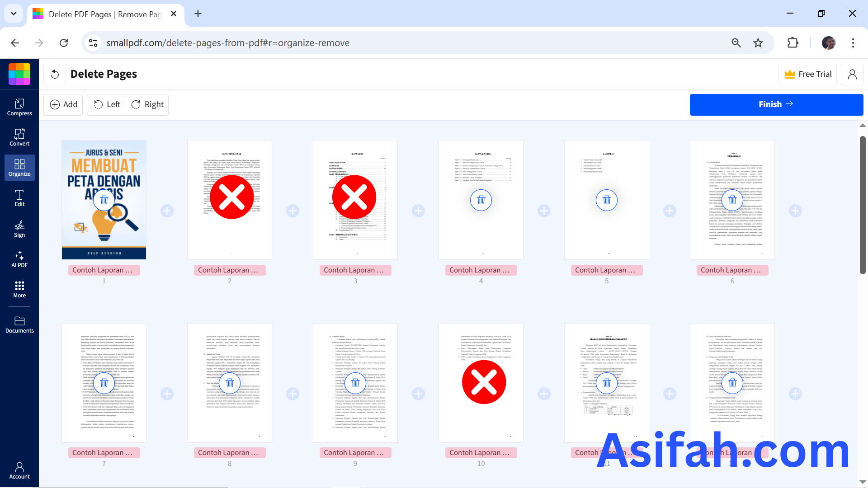This screenshot has height=488, width=868.
Task: Open the user profile icon beside Free Trial
Action: 852,74
